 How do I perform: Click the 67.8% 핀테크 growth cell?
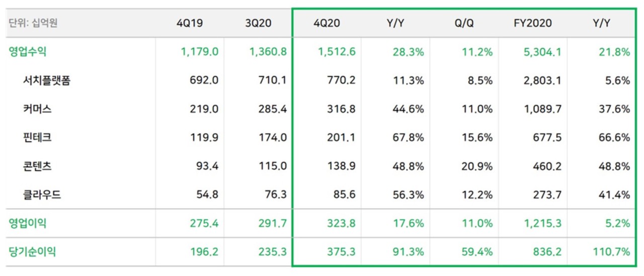(x=408, y=137)
